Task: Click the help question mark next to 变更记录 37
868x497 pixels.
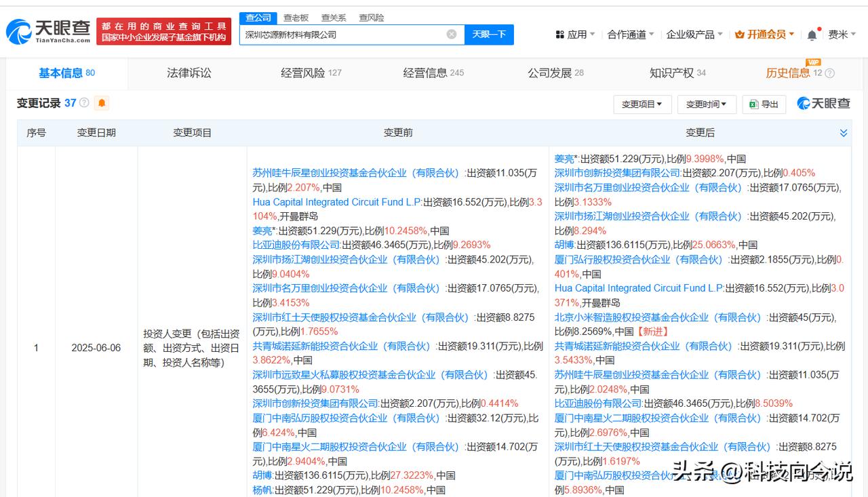Action: [84, 103]
